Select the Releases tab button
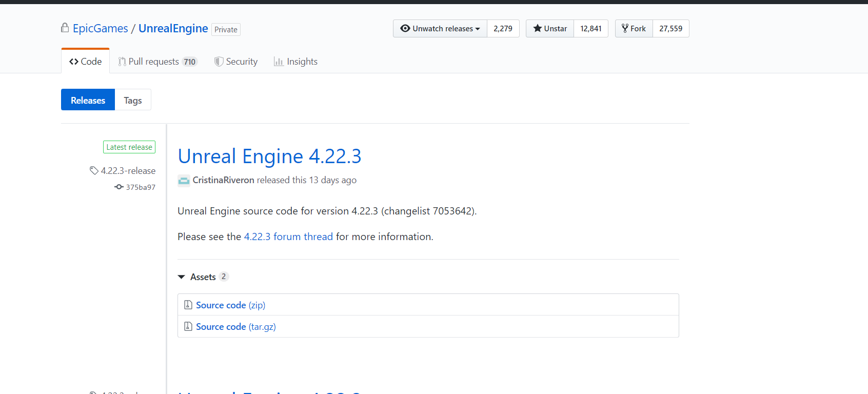The width and height of the screenshot is (868, 394). [88, 100]
